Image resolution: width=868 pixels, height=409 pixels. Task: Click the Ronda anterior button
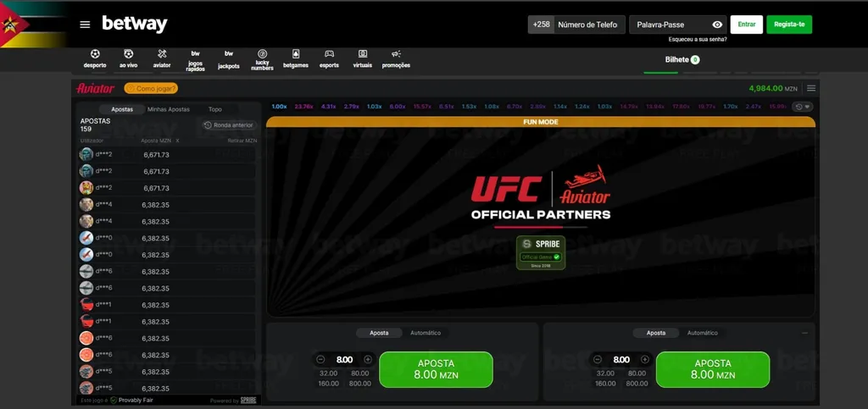tap(229, 125)
